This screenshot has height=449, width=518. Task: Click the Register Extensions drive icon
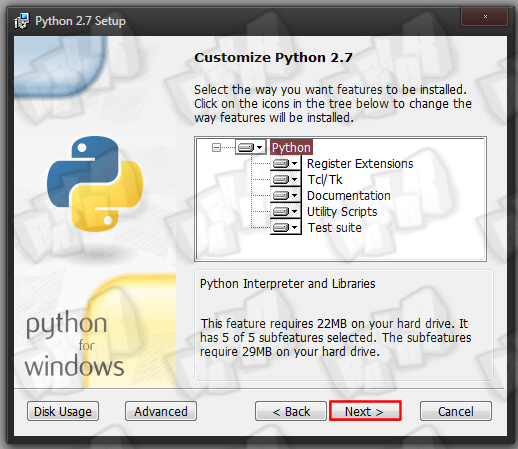tap(281, 164)
